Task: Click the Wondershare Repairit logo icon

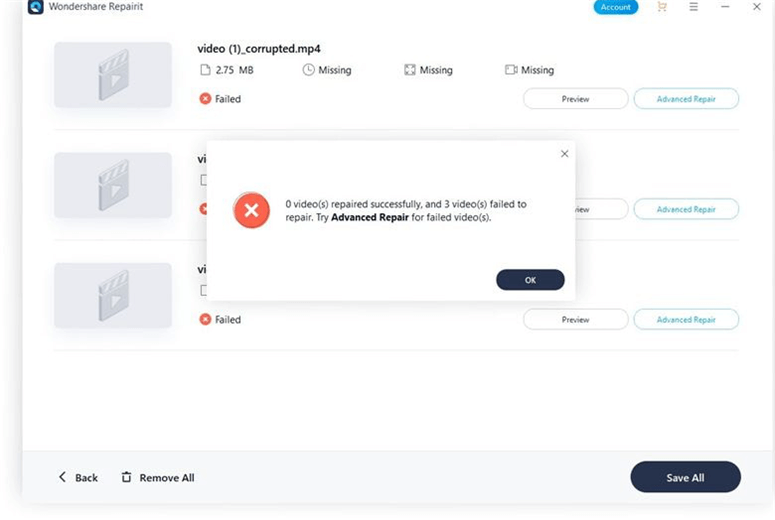Action: [35, 7]
